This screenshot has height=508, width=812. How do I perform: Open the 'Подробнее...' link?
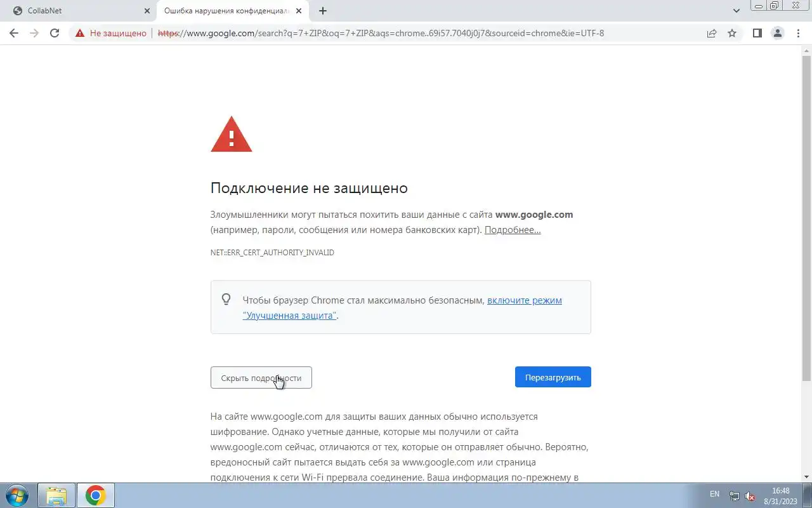pyautogui.click(x=513, y=230)
